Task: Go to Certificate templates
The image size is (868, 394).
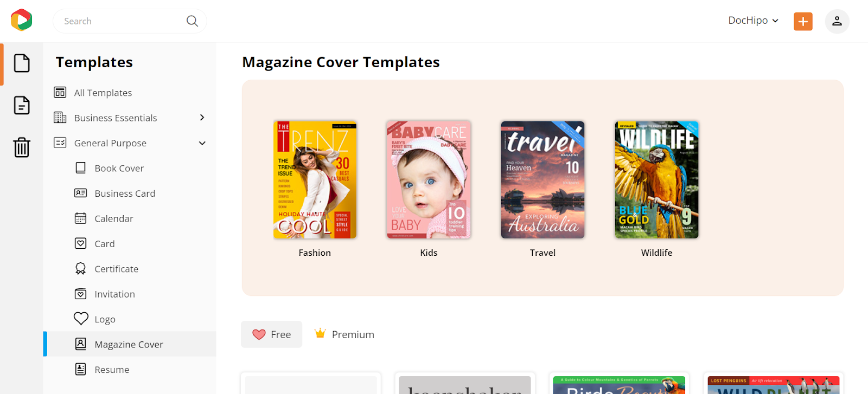Action: 117,269
